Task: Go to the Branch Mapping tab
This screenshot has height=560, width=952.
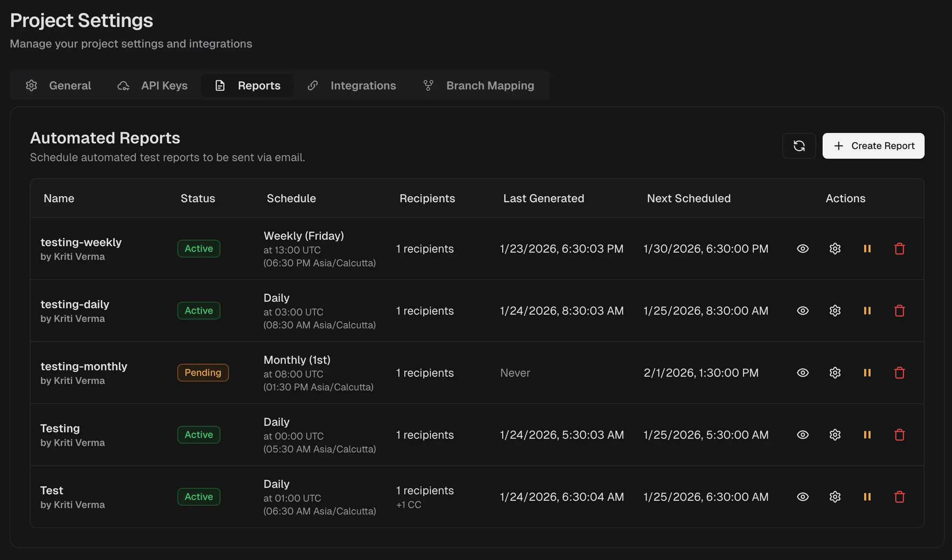Action: point(479,85)
